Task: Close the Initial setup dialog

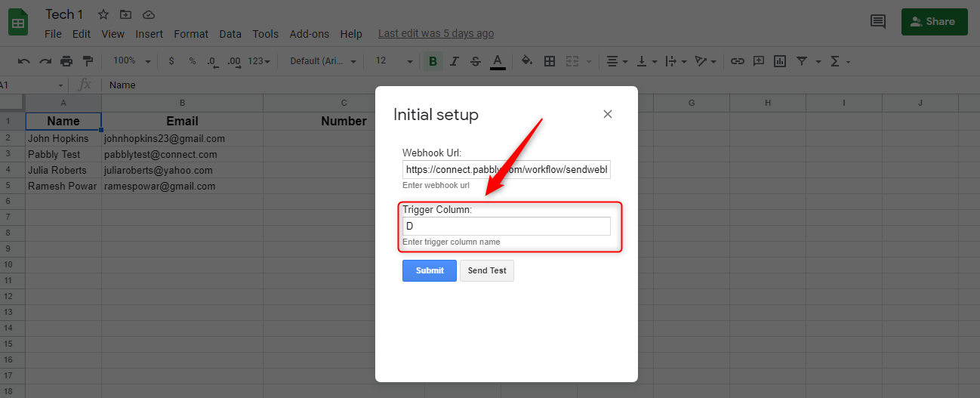Action: (608, 114)
